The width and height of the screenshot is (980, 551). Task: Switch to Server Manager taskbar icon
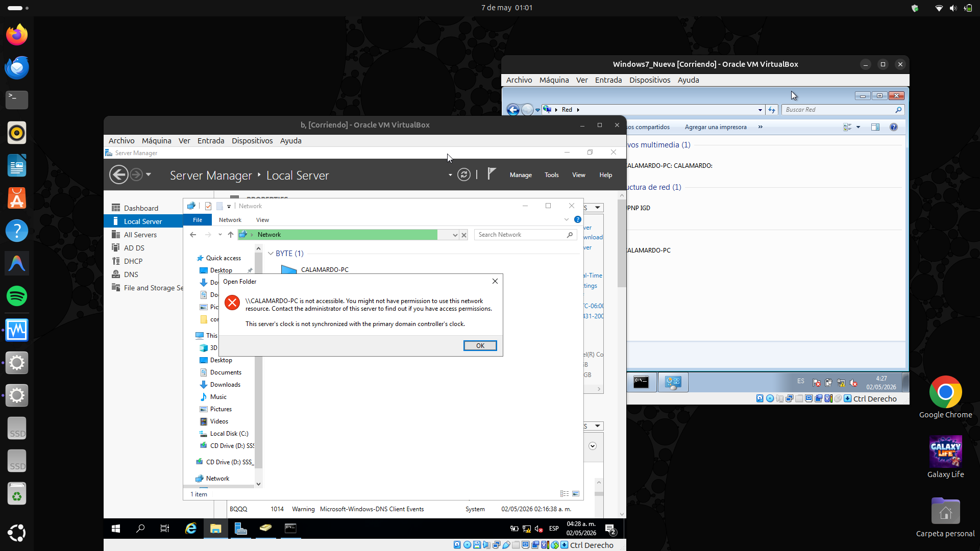240,529
